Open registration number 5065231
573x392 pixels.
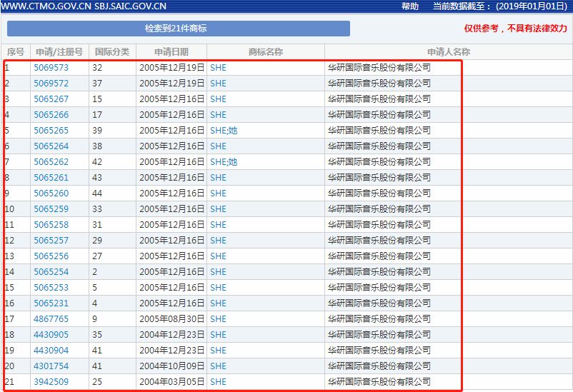pos(51,303)
